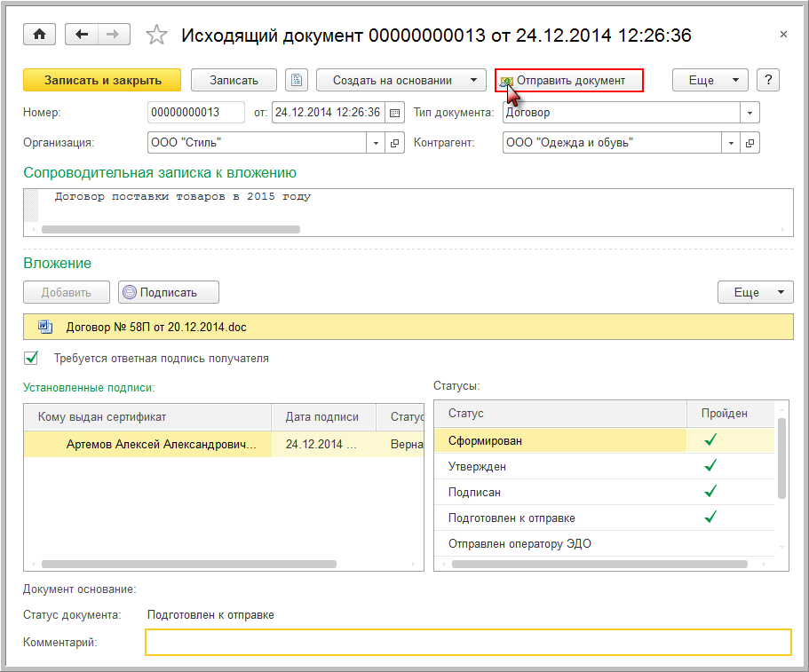The width and height of the screenshot is (809, 672).
Task: Close the document form with X
Action: click(784, 35)
